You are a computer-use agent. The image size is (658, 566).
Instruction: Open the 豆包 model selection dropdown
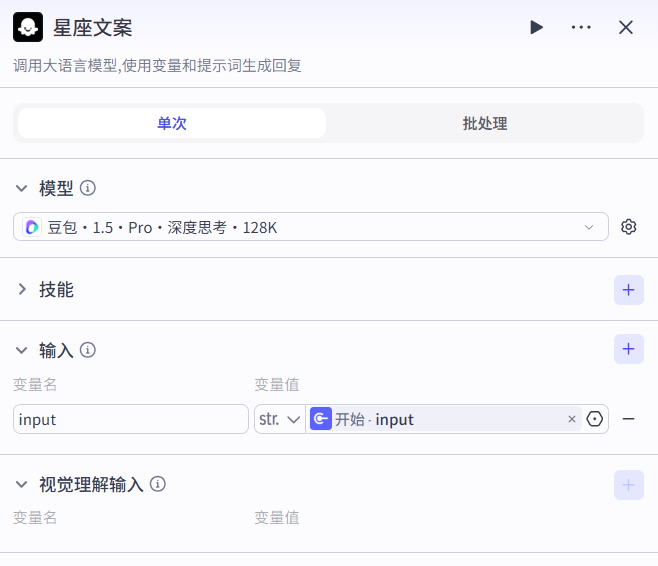pos(311,227)
